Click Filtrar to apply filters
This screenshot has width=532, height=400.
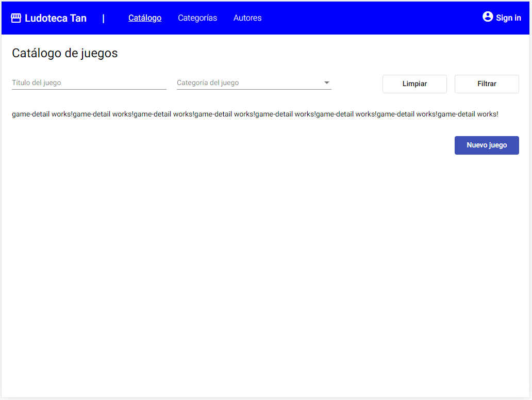coord(486,84)
